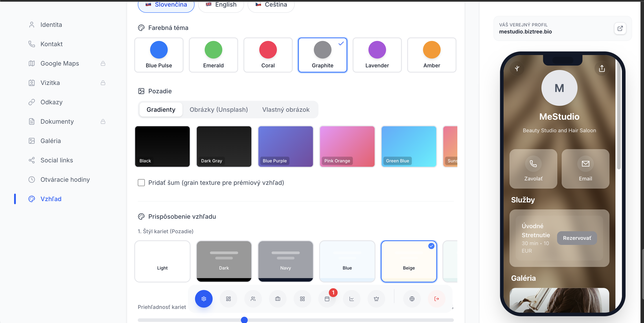Switch language to English
The width and height of the screenshot is (644, 323).
click(221, 4)
